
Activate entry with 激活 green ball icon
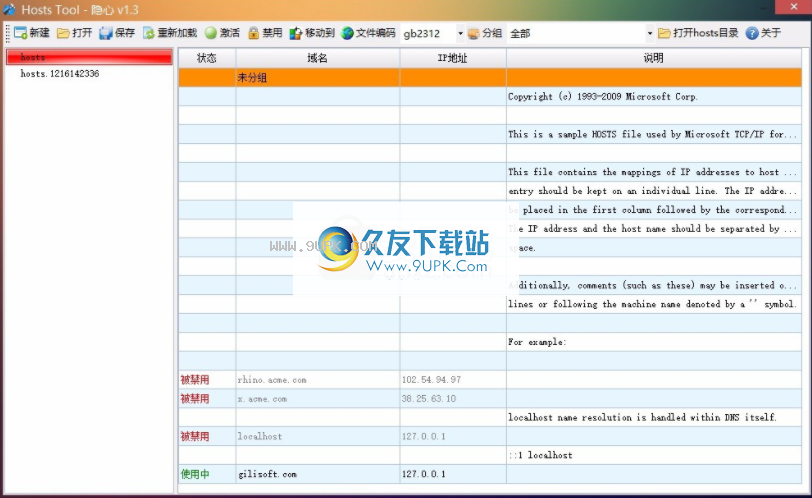[210, 33]
